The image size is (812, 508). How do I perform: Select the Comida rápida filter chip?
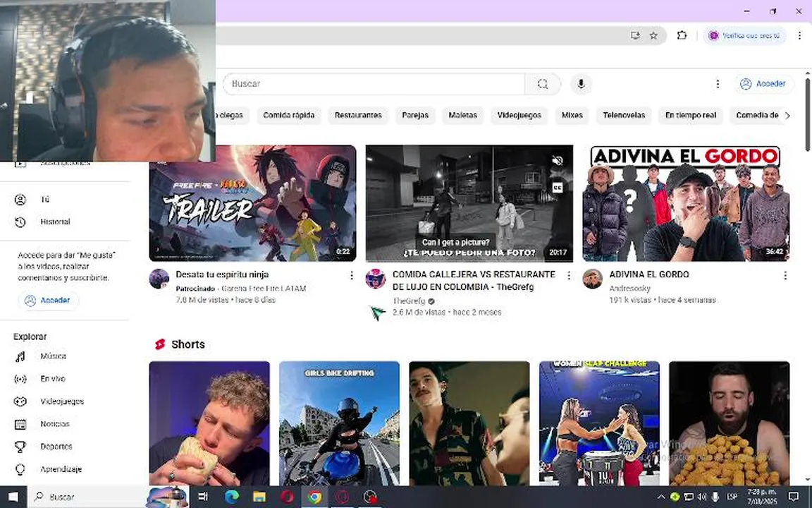(x=288, y=115)
